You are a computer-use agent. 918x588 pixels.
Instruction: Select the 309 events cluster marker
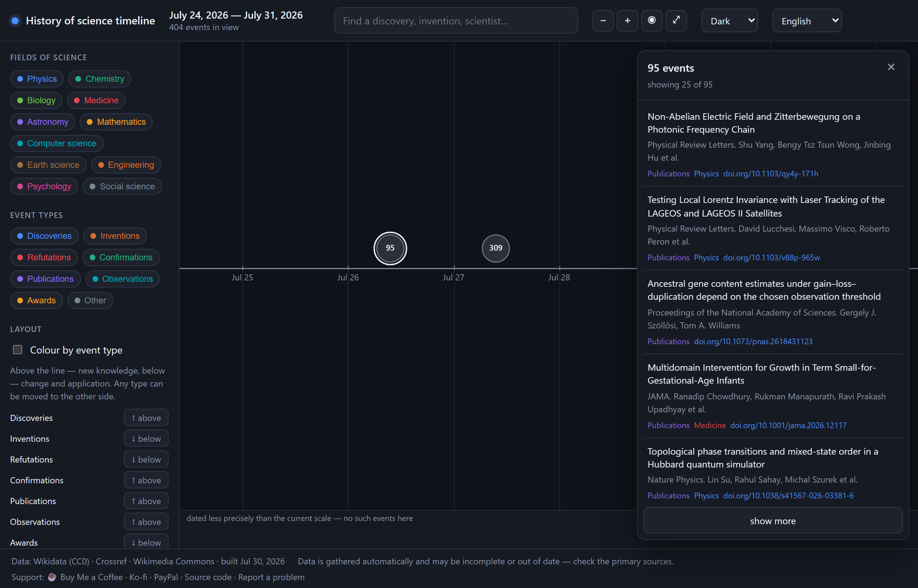point(496,248)
